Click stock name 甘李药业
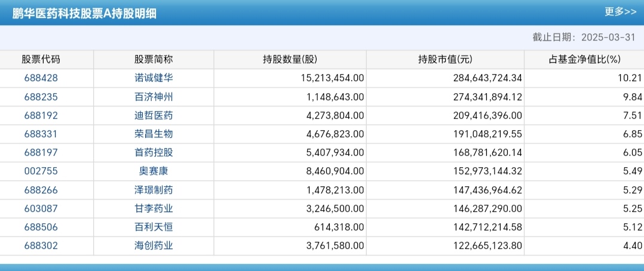Screen dimensions: 644x271 coord(154,208)
